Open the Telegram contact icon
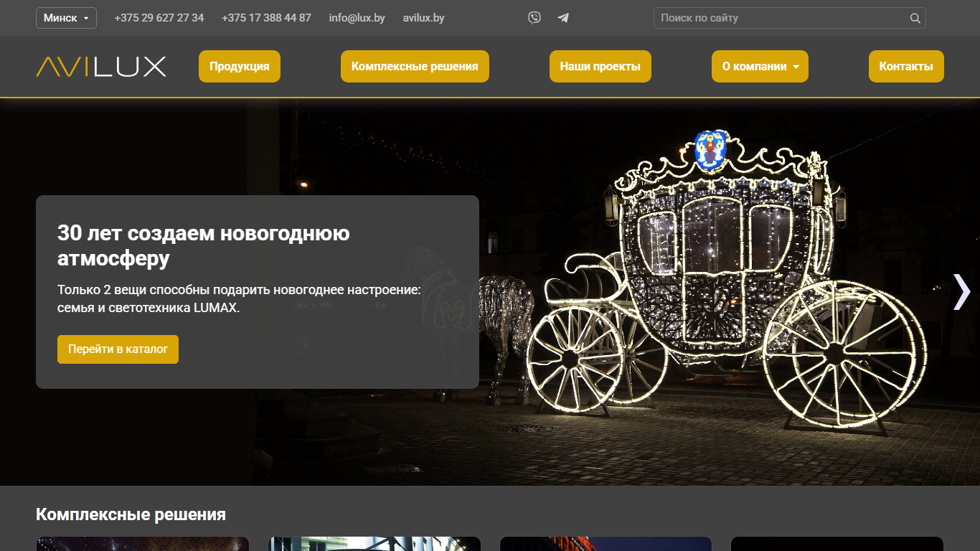The image size is (980, 551). [563, 18]
